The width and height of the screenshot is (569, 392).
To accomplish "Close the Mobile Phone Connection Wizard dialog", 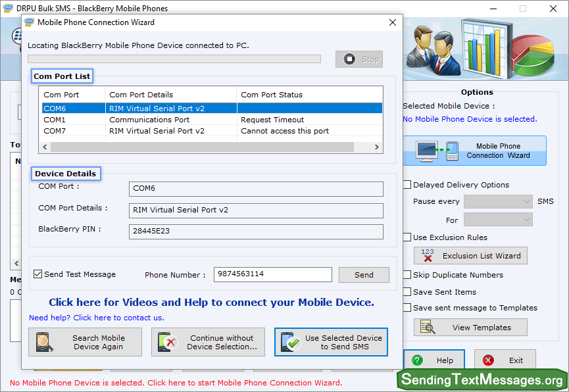I will pos(392,22).
